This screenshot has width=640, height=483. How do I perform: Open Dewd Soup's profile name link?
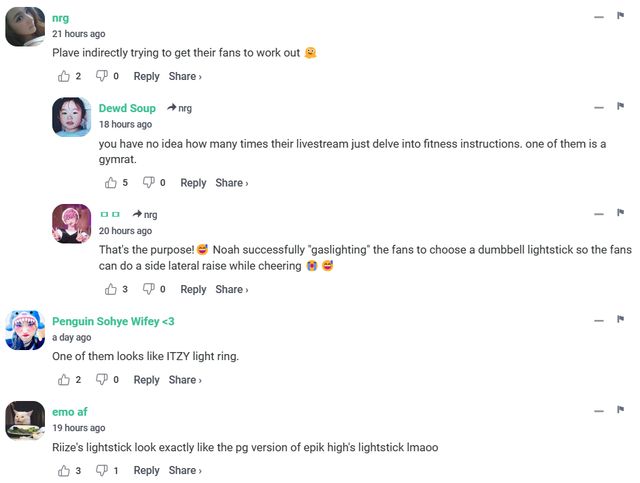tap(127, 108)
